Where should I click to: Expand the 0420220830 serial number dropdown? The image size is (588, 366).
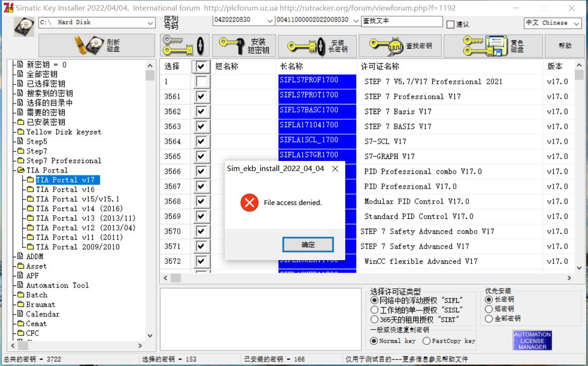[x=271, y=21]
